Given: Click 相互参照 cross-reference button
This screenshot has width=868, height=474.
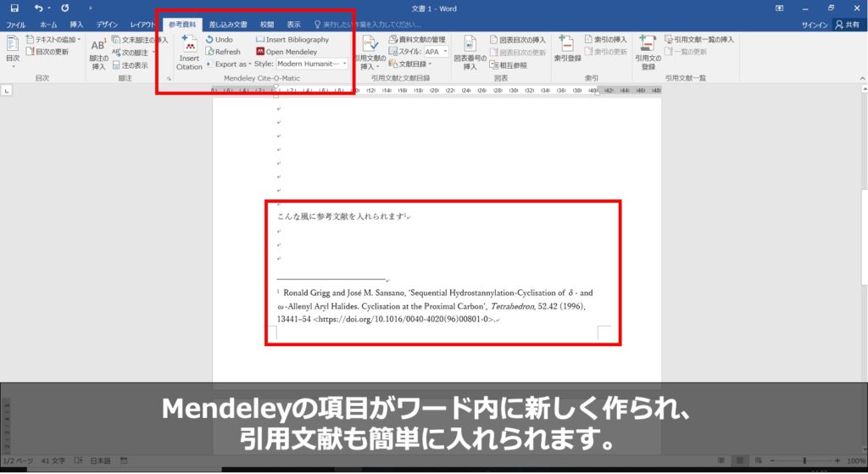Looking at the screenshot, I should pyautogui.click(x=509, y=65).
